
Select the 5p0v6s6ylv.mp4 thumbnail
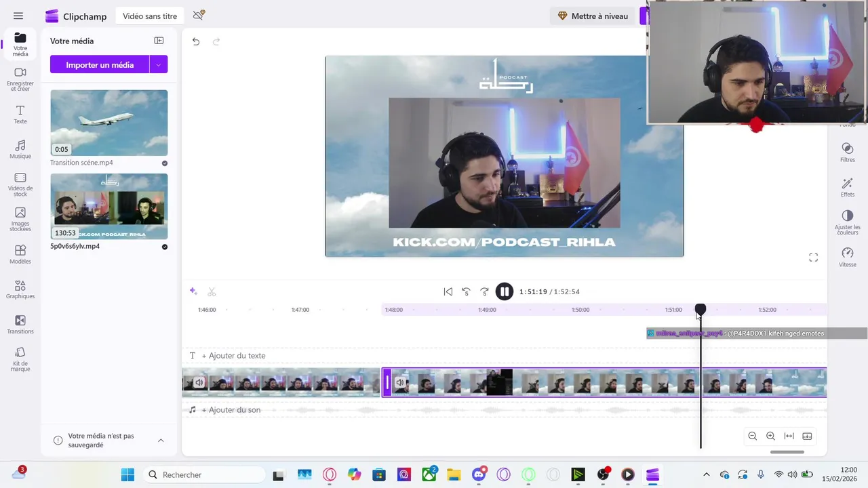108,206
